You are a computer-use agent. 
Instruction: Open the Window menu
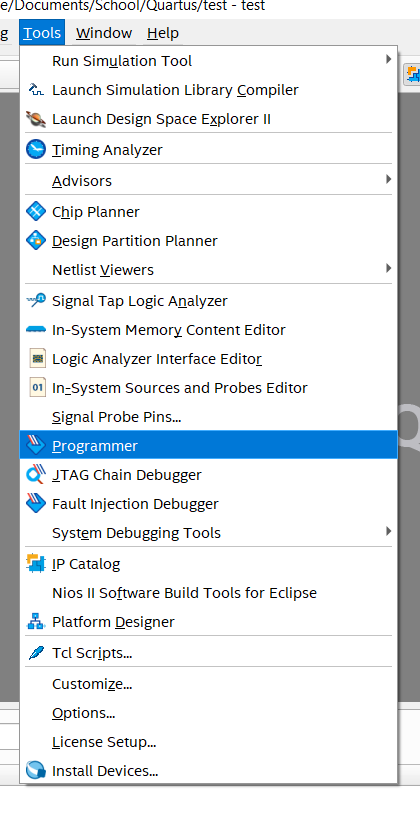coord(104,33)
